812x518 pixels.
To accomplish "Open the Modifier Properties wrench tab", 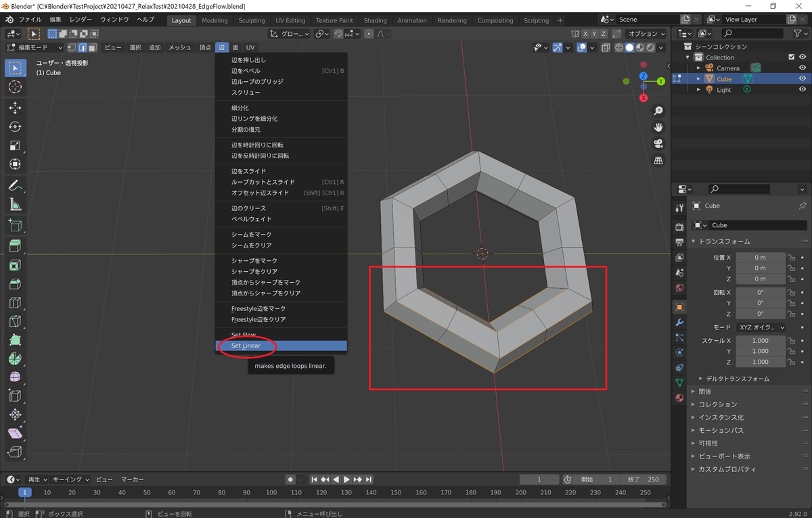I will [679, 323].
